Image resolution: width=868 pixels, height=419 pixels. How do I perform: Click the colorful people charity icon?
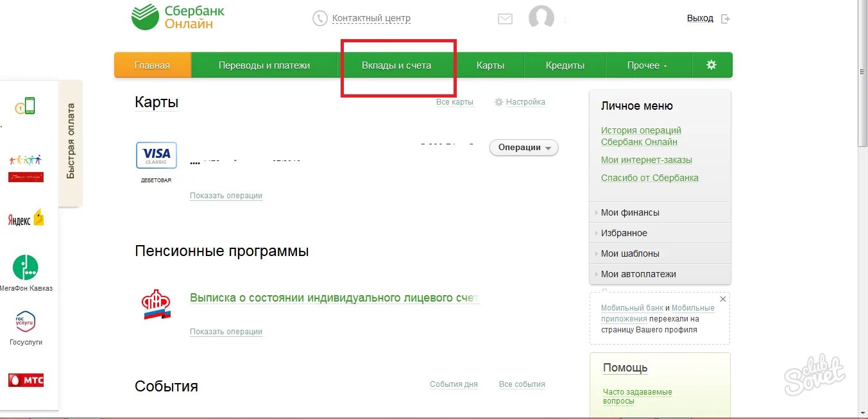coord(26,167)
